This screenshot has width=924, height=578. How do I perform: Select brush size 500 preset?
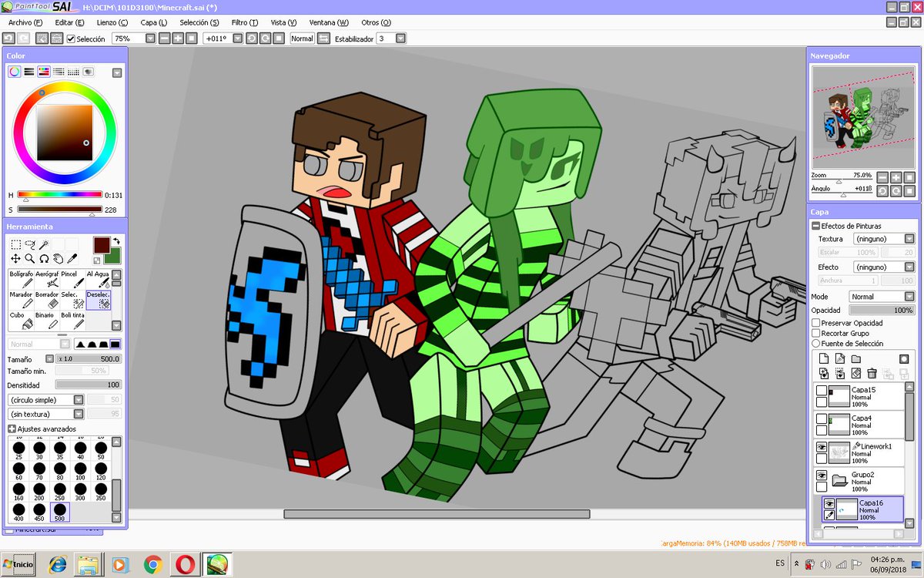tap(59, 512)
